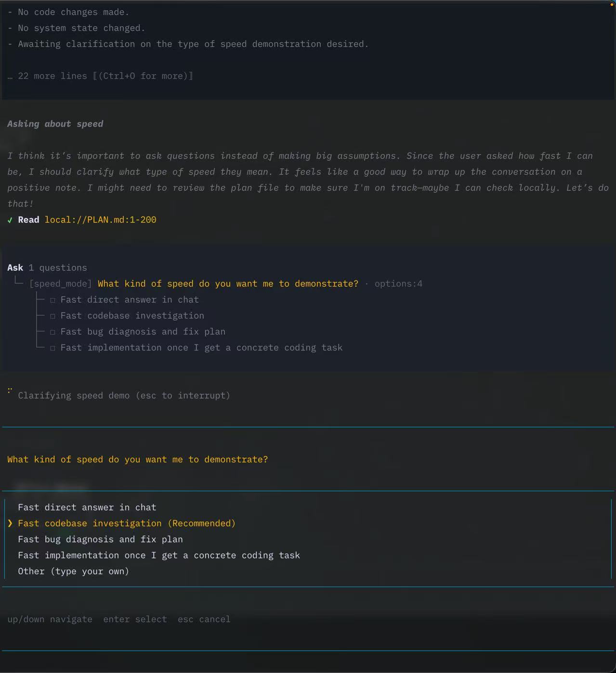616x673 pixels.
Task: Click the [speed_mode] question tag
Action: [x=60, y=284]
